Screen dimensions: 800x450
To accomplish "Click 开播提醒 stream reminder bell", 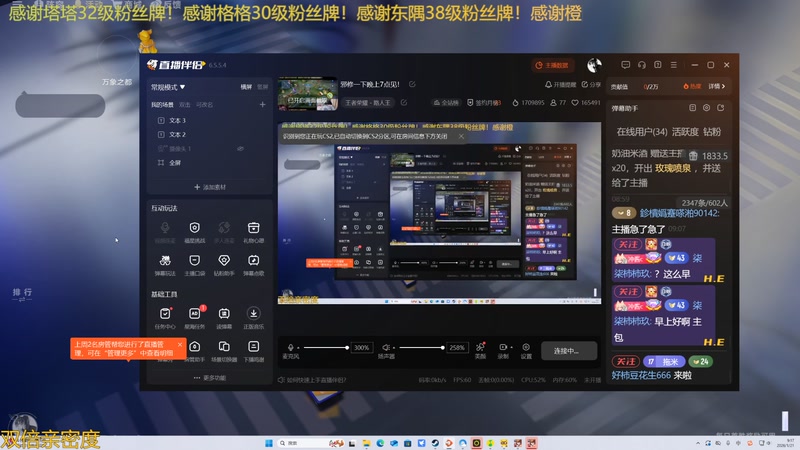I will tap(560, 85).
